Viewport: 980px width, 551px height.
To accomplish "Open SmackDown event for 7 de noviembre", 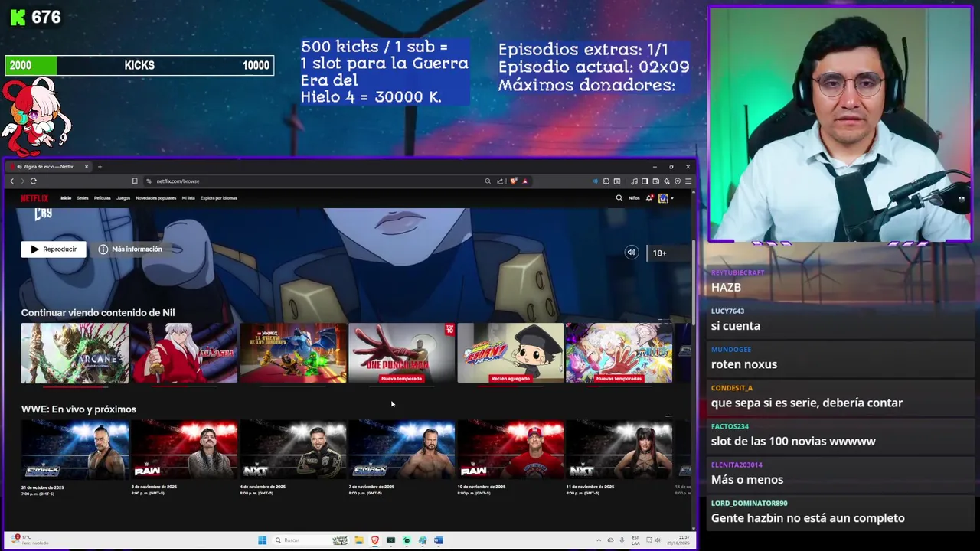I will tap(402, 450).
